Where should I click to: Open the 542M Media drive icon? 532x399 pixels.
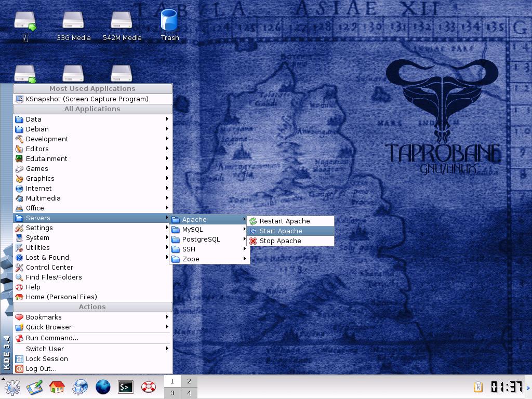point(122,26)
